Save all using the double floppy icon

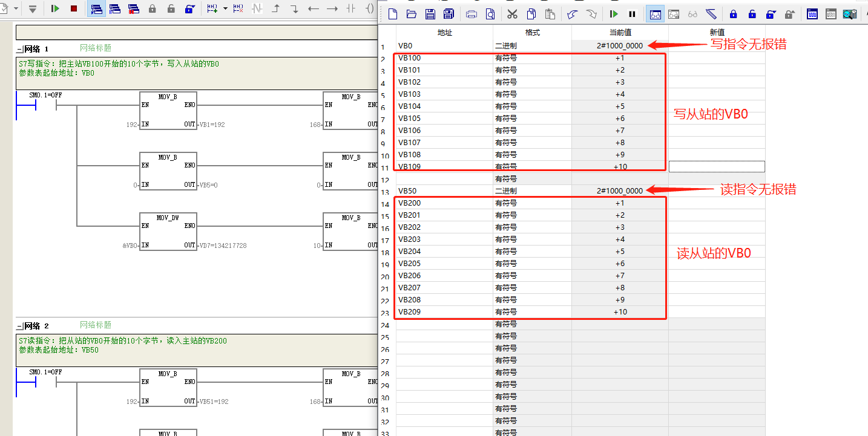449,14
